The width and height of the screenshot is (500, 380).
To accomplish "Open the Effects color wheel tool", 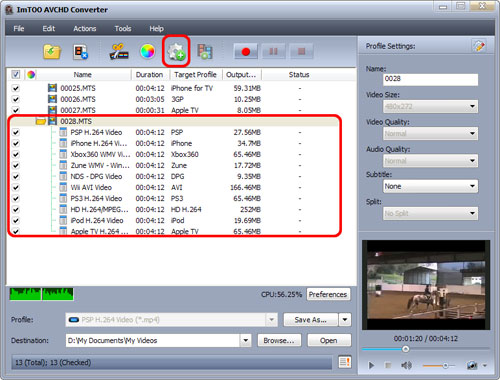I will (x=147, y=51).
